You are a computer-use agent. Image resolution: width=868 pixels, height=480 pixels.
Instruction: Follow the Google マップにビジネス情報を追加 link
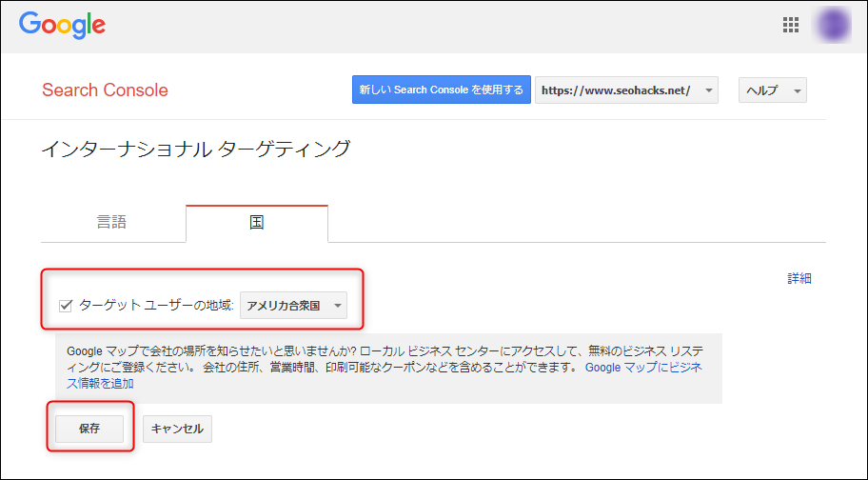coord(643,367)
